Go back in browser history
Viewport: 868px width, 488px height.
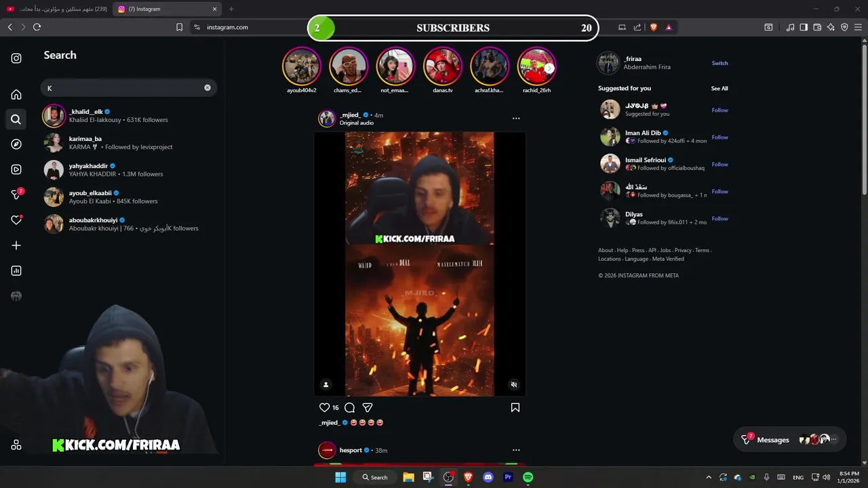(9, 27)
